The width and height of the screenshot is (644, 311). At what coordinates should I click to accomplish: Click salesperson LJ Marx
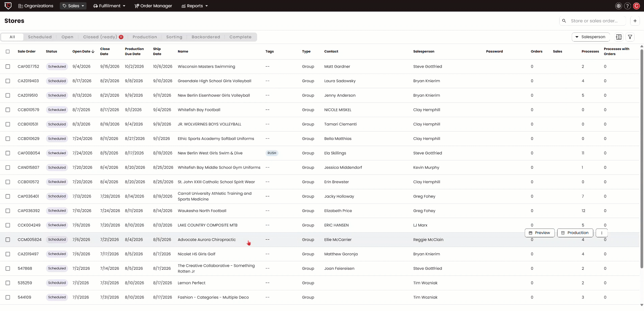pyautogui.click(x=420, y=225)
